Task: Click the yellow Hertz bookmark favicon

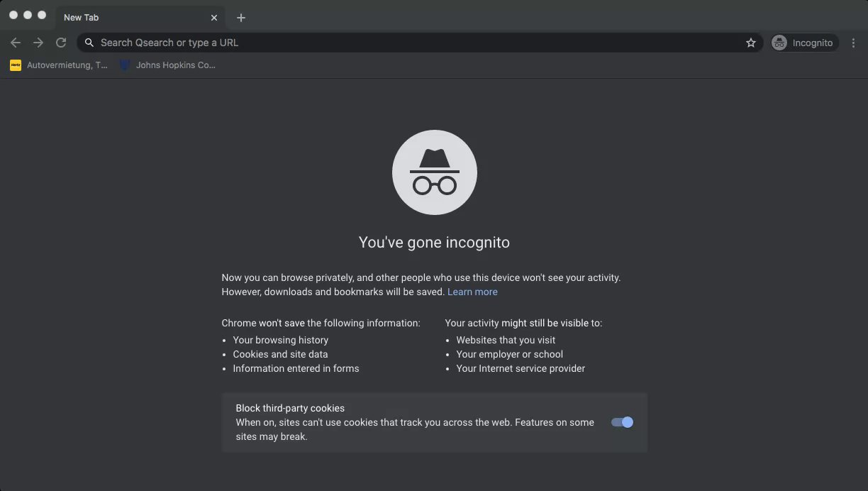Action: point(16,65)
